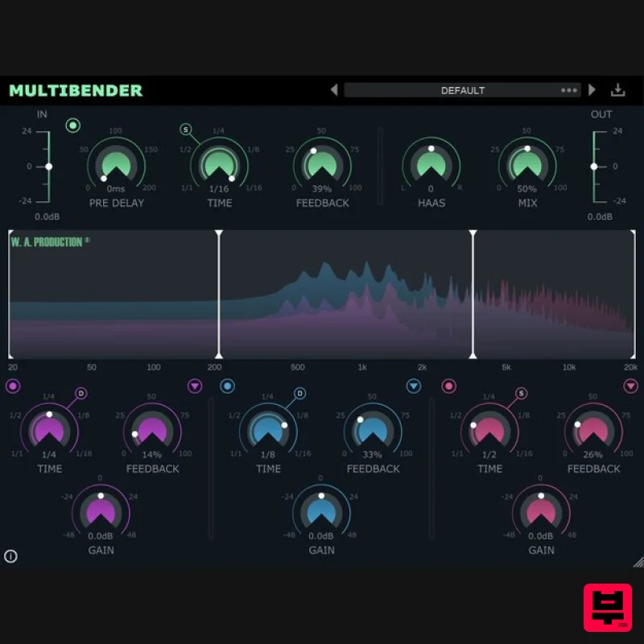Expand the pink band triangle dropdown
Screen dimensions: 644x644
tap(631, 386)
